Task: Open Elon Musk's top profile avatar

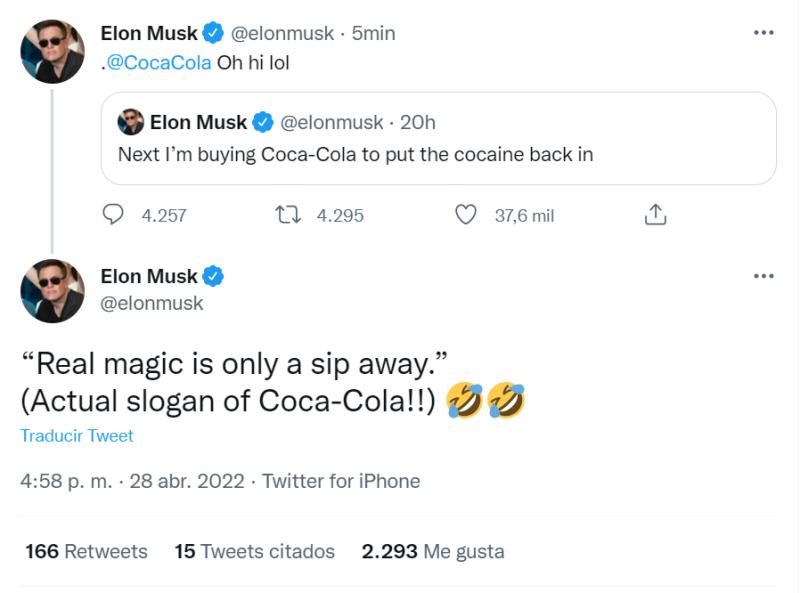Action: (53, 51)
